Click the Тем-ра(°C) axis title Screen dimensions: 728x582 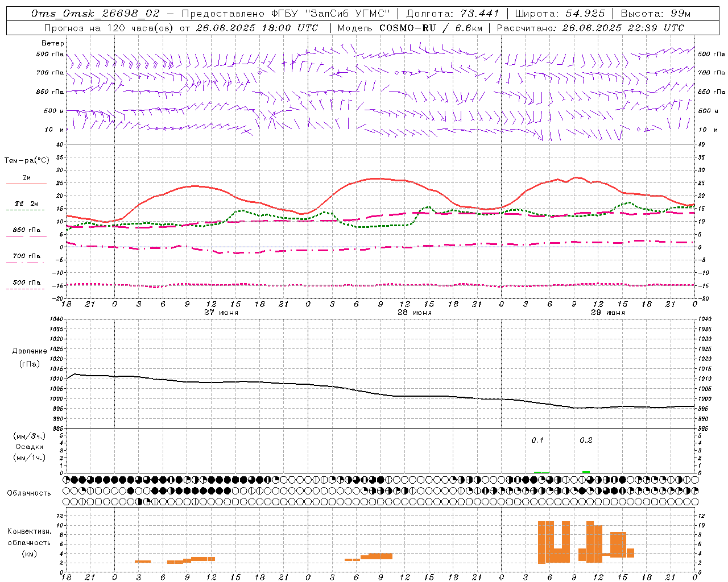tap(27, 161)
